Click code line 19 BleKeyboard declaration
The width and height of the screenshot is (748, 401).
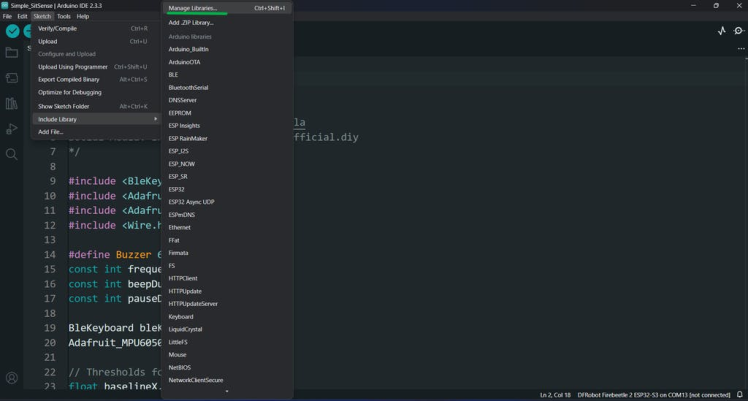115,328
